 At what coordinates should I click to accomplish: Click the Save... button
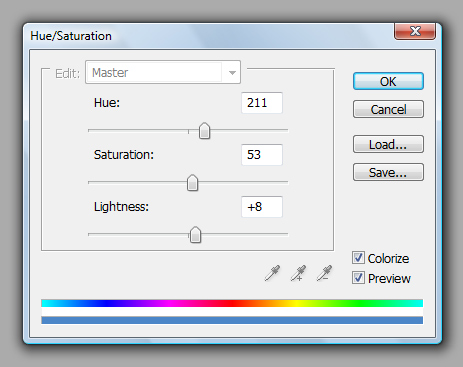tap(388, 172)
